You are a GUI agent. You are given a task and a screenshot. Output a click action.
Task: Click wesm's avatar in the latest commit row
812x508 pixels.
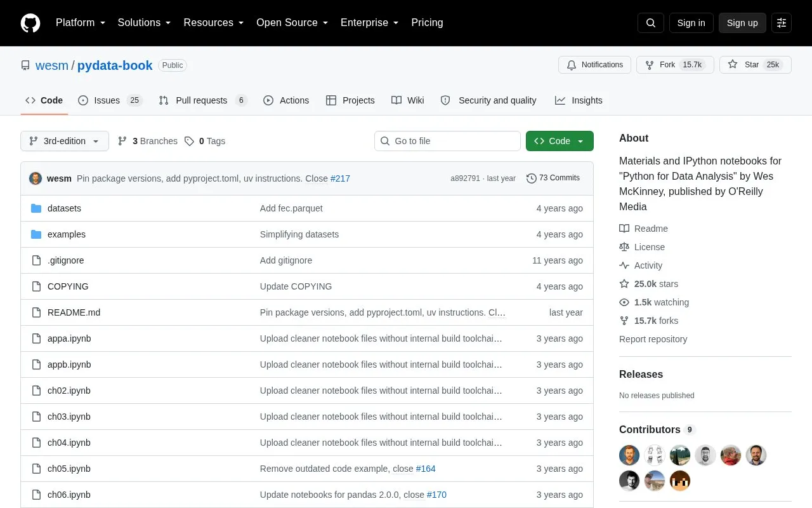point(36,178)
